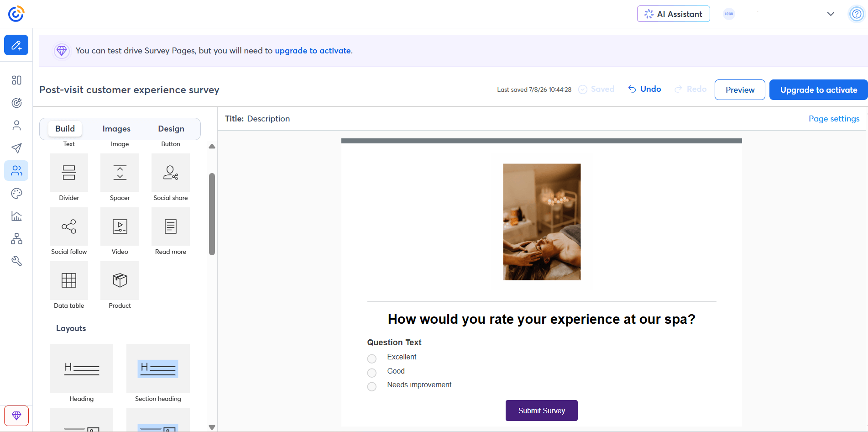Image resolution: width=868 pixels, height=432 pixels.
Task: Click the Preview button
Action: (x=740, y=90)
